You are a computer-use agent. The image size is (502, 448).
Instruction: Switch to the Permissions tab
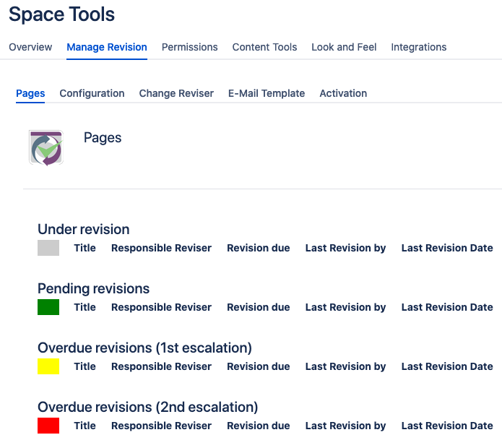click(x=189, y=47)
